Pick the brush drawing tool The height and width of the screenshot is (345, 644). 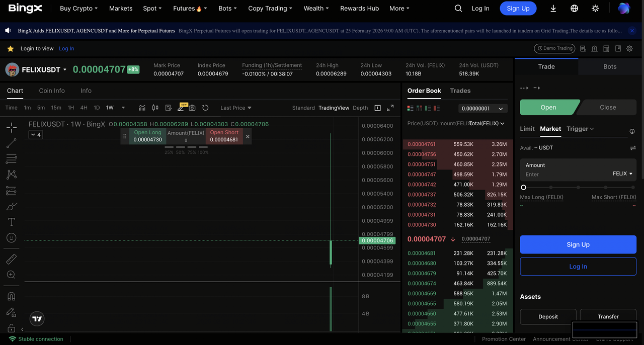click(x=11, y=206)
